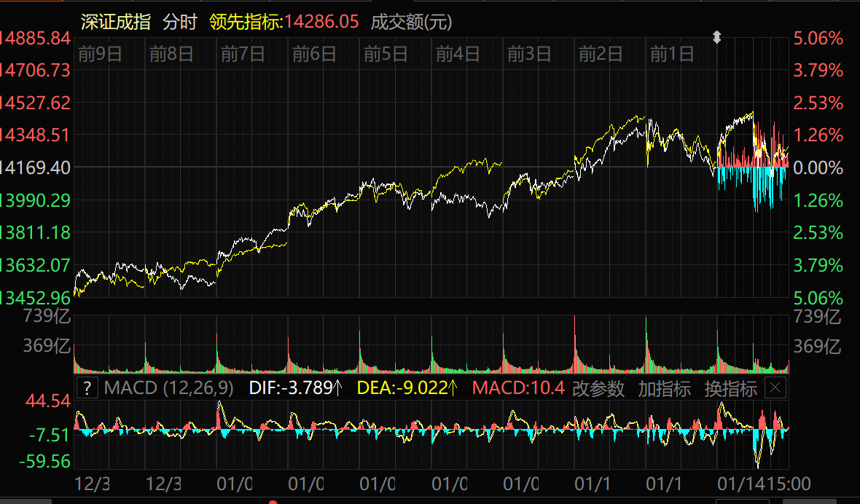Click 改参数 to modify indicator parameters
The image size is (860, 504).
pos(598,388)
